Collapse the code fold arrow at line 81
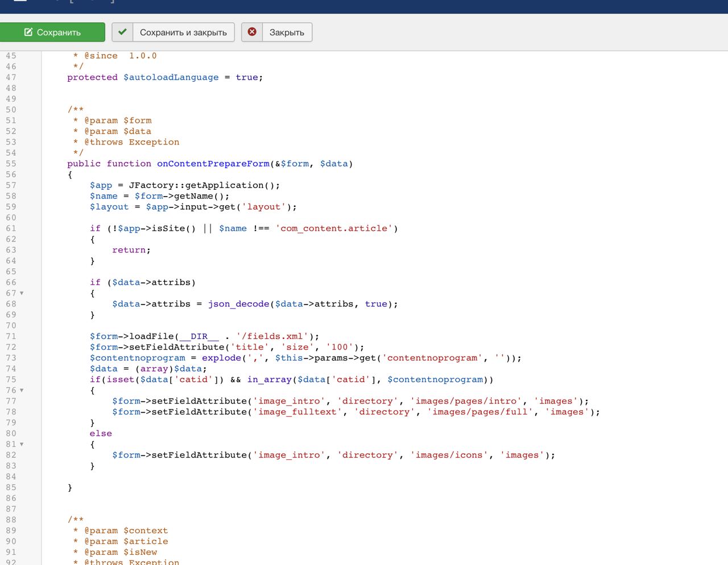Viewport: 728px width, 565px height. pyautogui.click(x=22, y=444)
